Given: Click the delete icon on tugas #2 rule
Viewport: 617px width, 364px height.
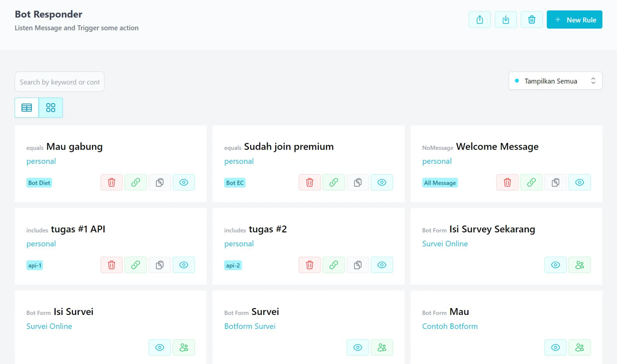Looking at the screenshot, I should [x=310, y=265].
